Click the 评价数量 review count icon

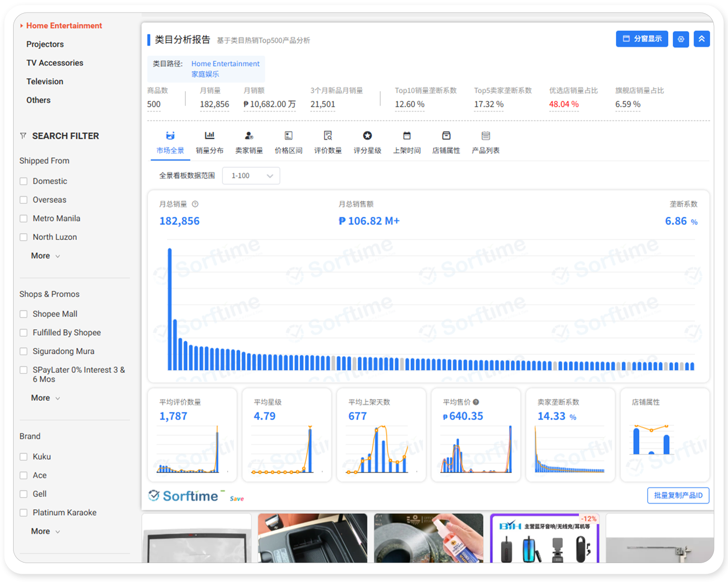pyautogui.click(x=328, y=136)
